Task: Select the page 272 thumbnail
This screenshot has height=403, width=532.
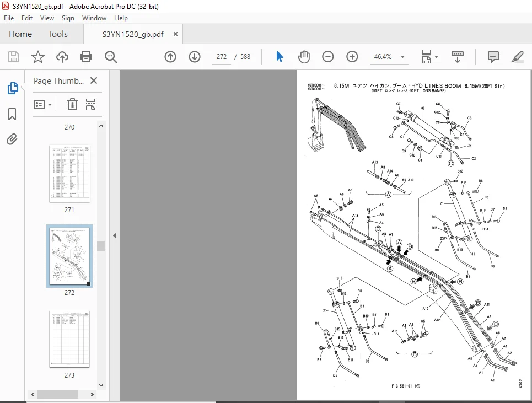Action: pyautogui.click(x=69, y=256)
